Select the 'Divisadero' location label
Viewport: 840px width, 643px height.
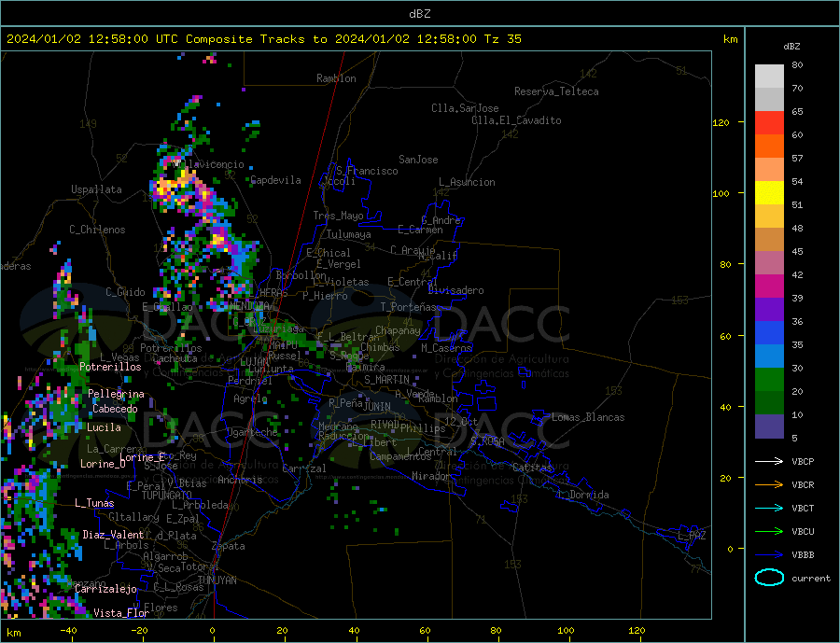tap(455, 290)
